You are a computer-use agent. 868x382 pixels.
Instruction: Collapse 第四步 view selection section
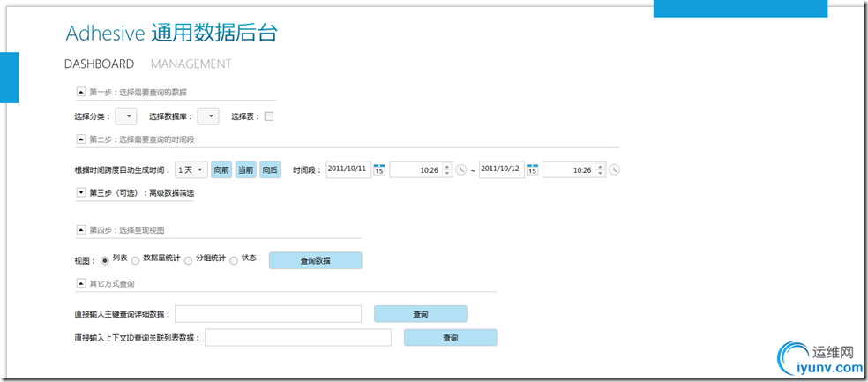[81, 229]
